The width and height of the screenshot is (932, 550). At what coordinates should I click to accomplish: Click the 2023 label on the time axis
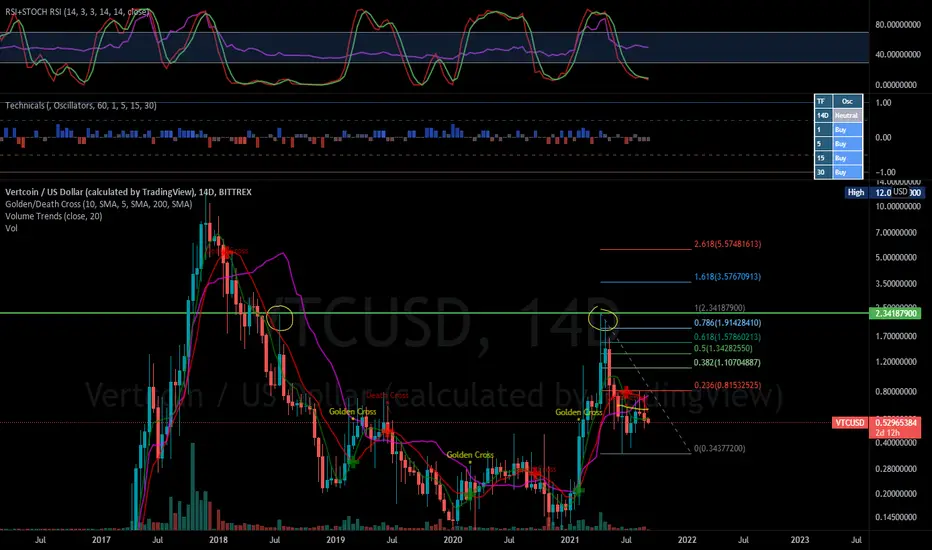click(799, 540)
